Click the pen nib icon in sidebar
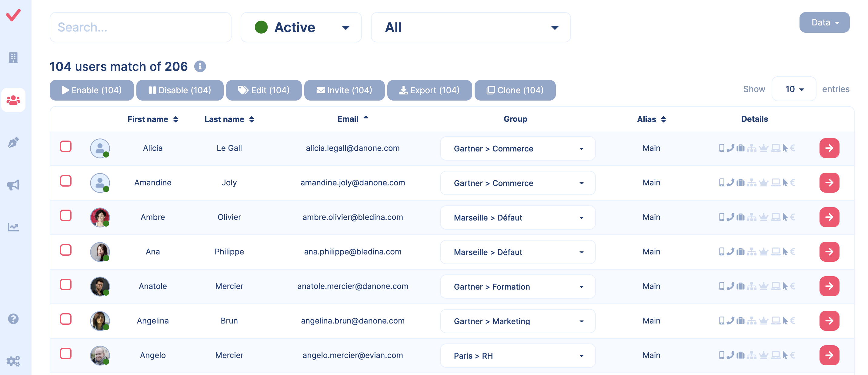 [13, 142]
